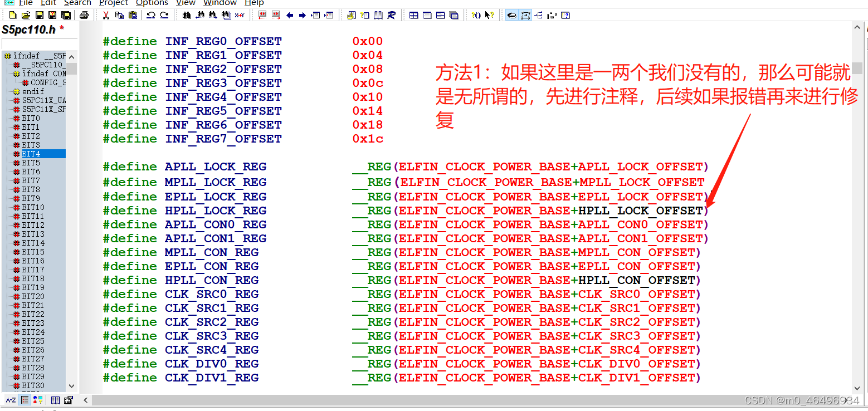Toggle A-Z symbol sorting at bottom left
The image size is (868, 411).
pyautogui.click(x=11, y=400)
